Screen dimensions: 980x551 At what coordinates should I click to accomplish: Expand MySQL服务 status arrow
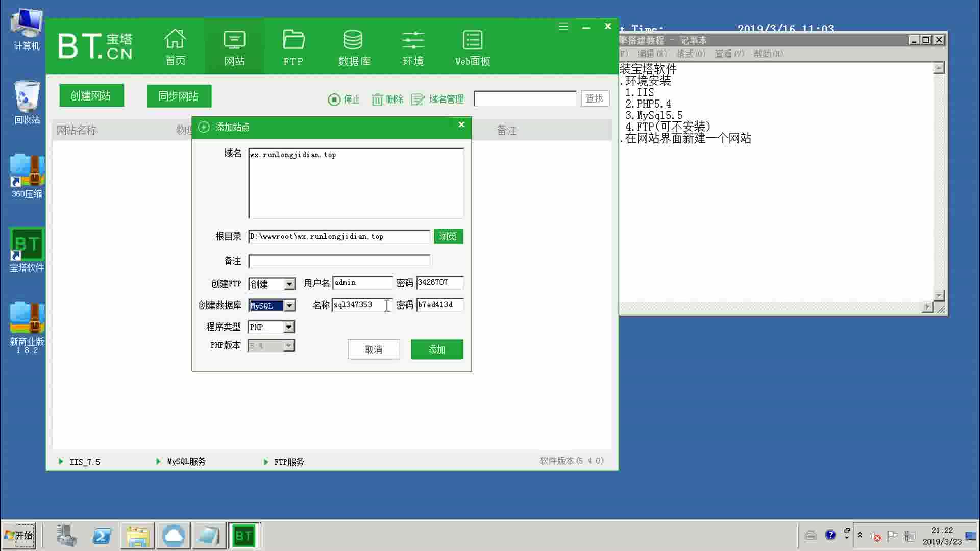pyautogui.click(x=158, y=462)
